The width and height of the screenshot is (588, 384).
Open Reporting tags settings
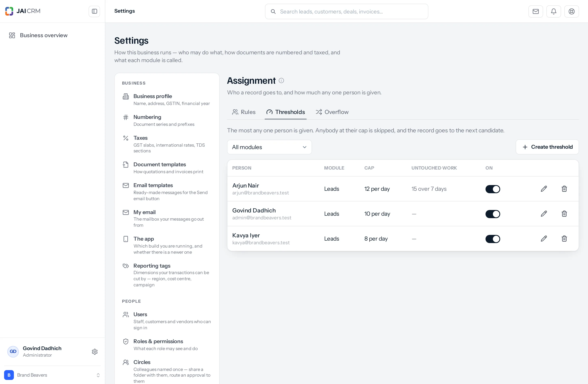point(167,275)
